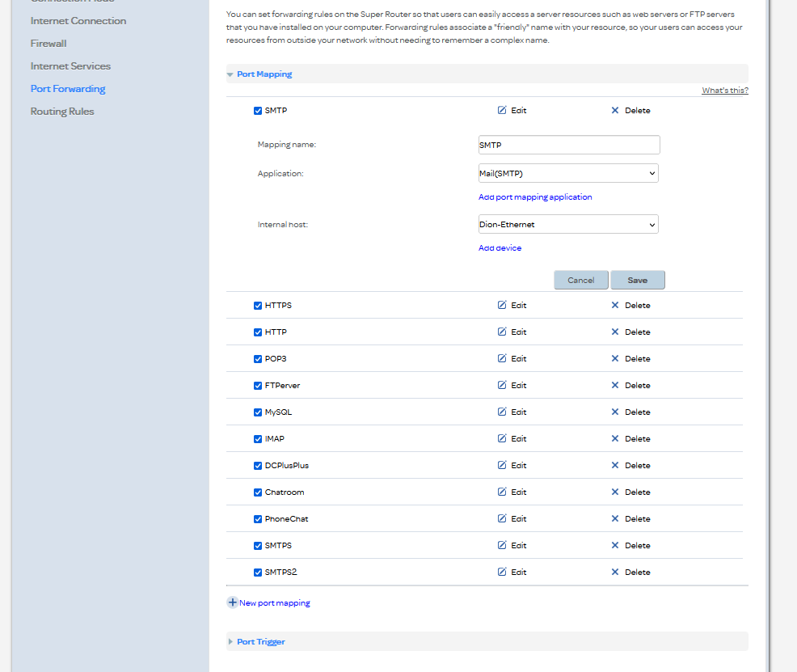Open Firewall in the sidebar
797x672 pixels.
48,44
